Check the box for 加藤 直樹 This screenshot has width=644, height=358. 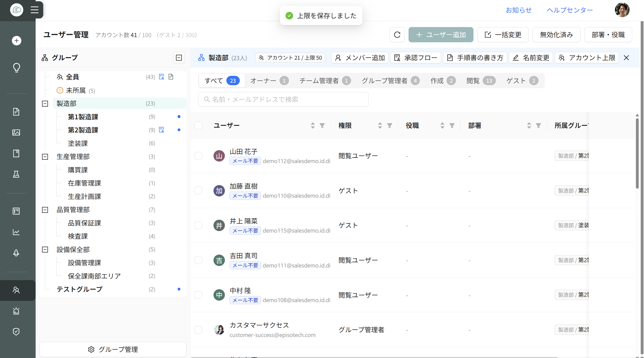(198, 190)
